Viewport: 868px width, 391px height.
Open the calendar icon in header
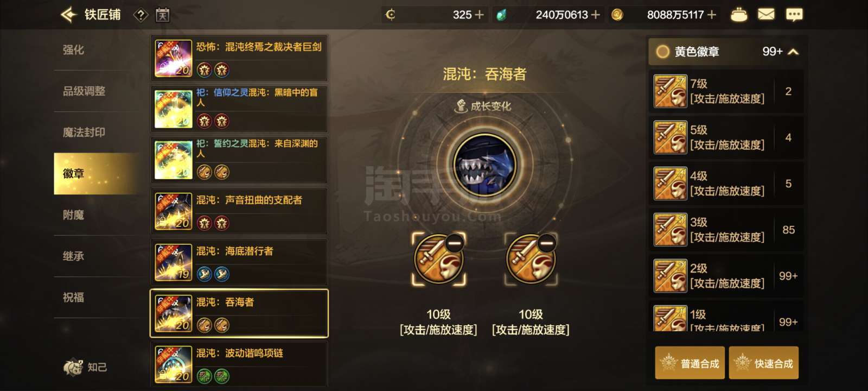click(163, 15)
